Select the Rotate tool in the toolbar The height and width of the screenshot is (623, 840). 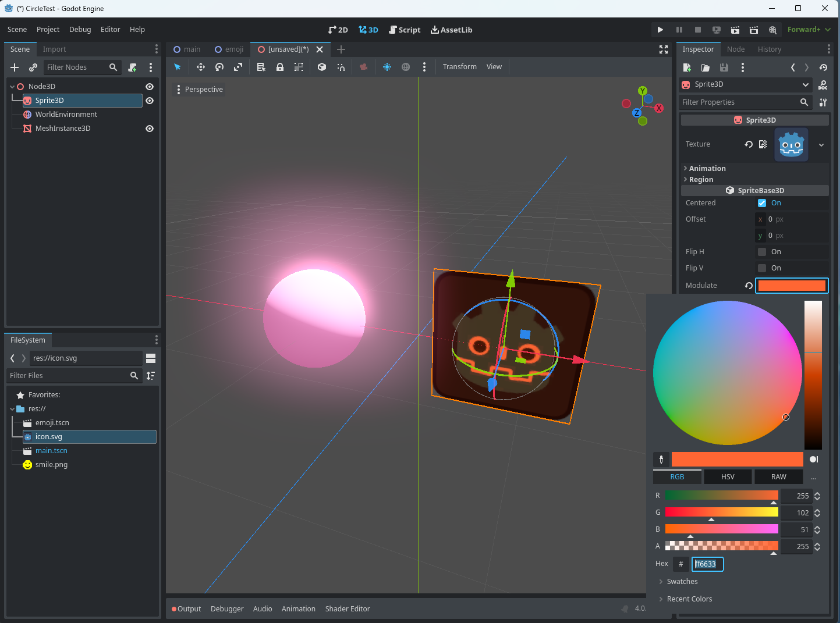219,67
